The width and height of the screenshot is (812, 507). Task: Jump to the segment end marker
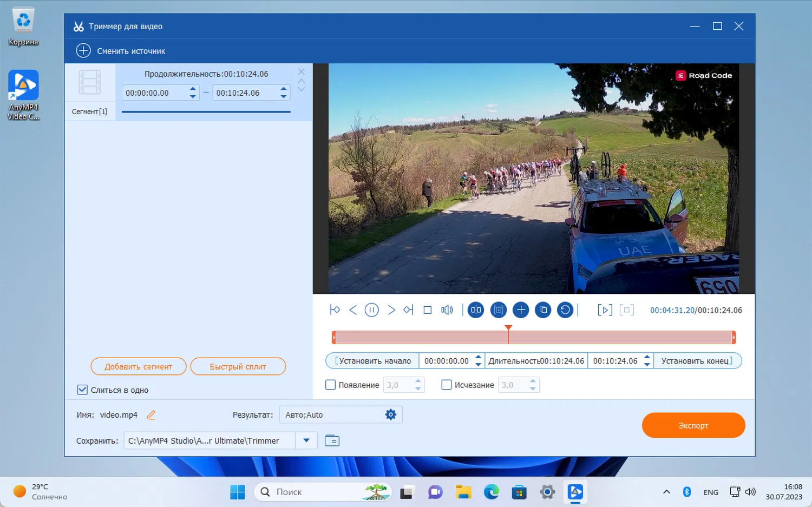click(x=409, y=310)
